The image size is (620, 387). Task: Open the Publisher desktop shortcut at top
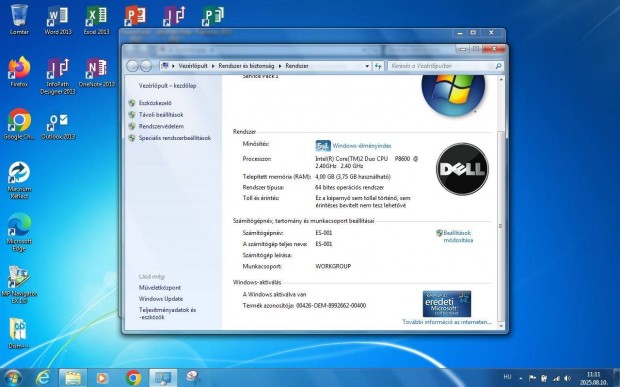[212, 17]
